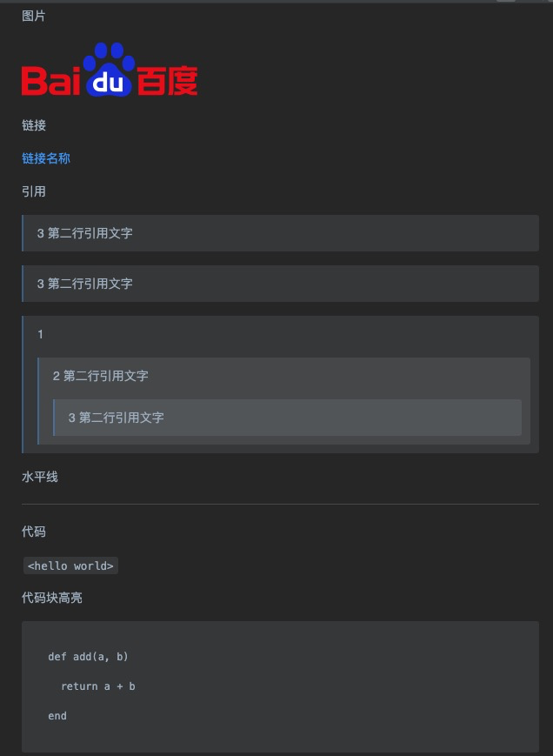Image resolution: width=553 pixels, height=756 pixels.
Task: Click the 代码块高亮 label text
Action: click(x=52, y=598)
